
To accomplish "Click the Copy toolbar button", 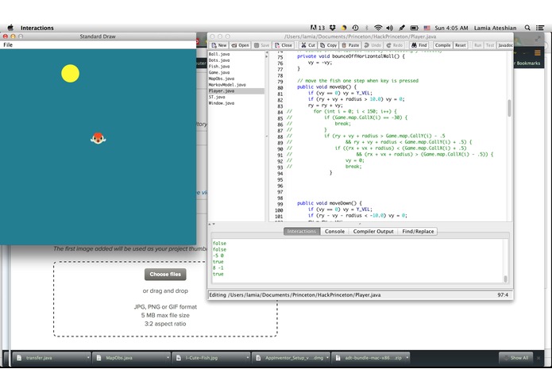I will pos(329,45).
